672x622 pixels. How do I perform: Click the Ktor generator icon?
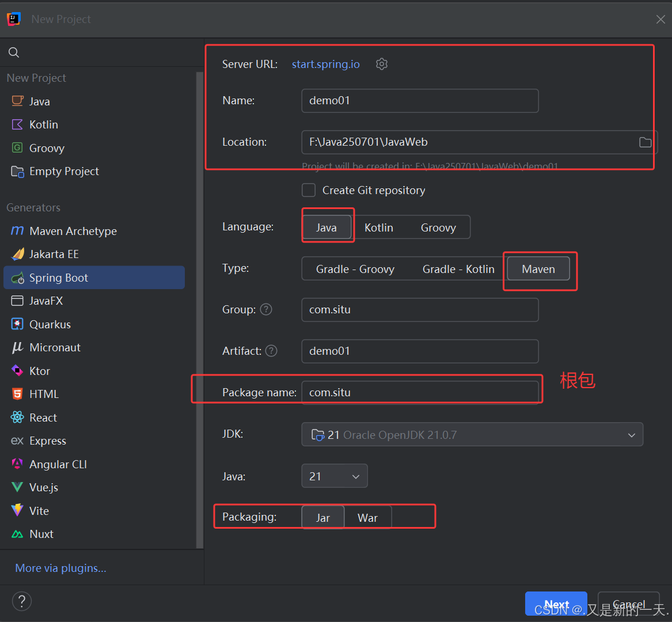(17, 370)
